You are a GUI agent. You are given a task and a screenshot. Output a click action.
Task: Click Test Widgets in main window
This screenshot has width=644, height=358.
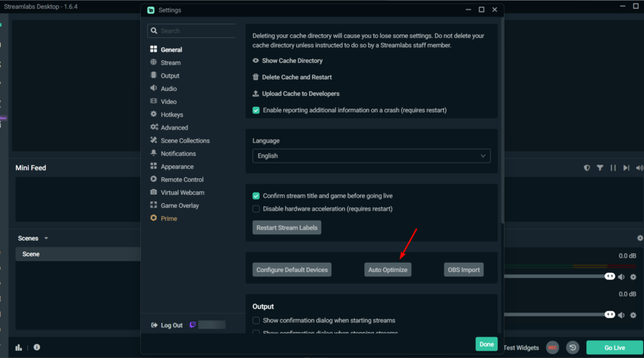click(x=521, y=348)
